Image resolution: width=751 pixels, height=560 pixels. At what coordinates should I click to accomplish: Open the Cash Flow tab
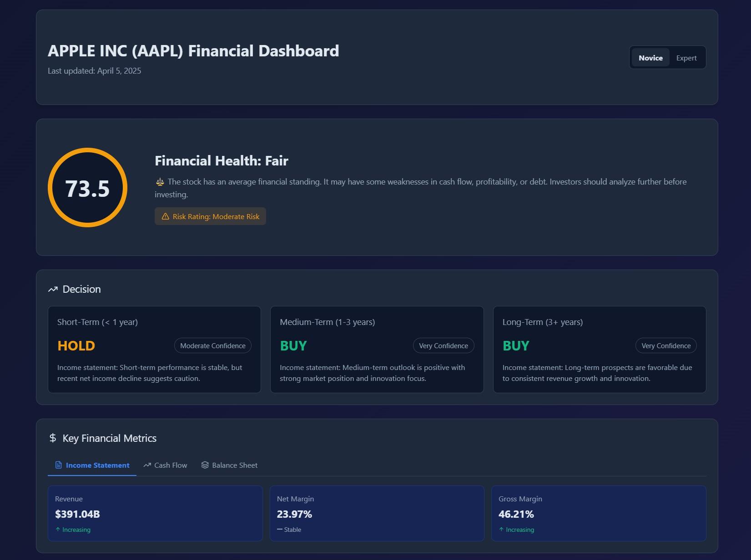[x=165, y=465]
